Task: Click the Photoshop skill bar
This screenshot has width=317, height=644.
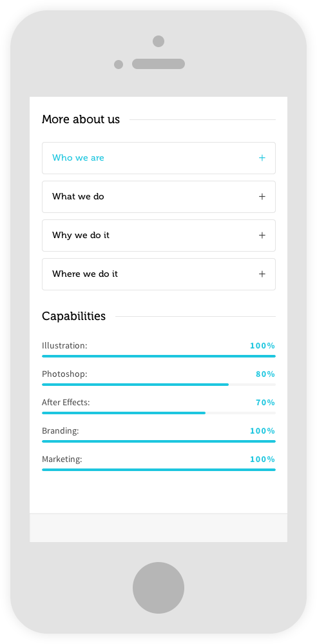Action: pos(158,385)
